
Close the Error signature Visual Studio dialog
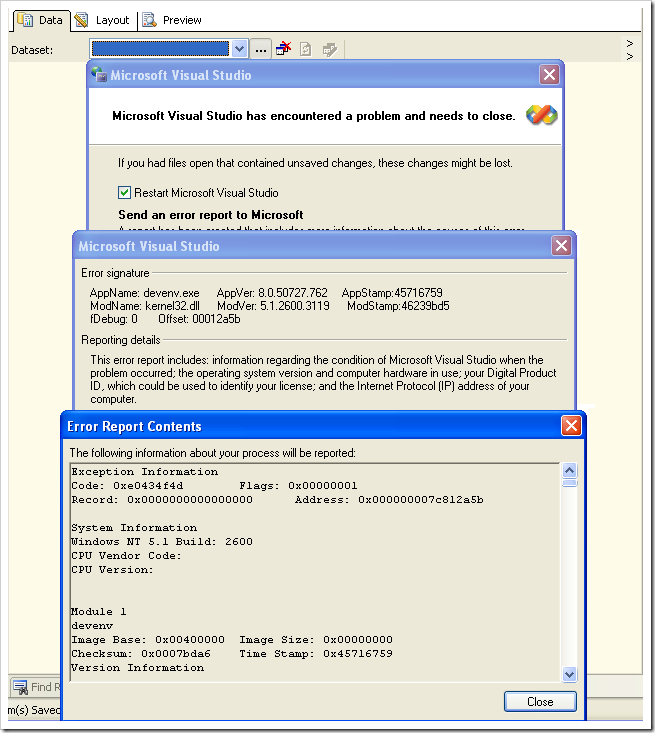[x=561, y=245]
